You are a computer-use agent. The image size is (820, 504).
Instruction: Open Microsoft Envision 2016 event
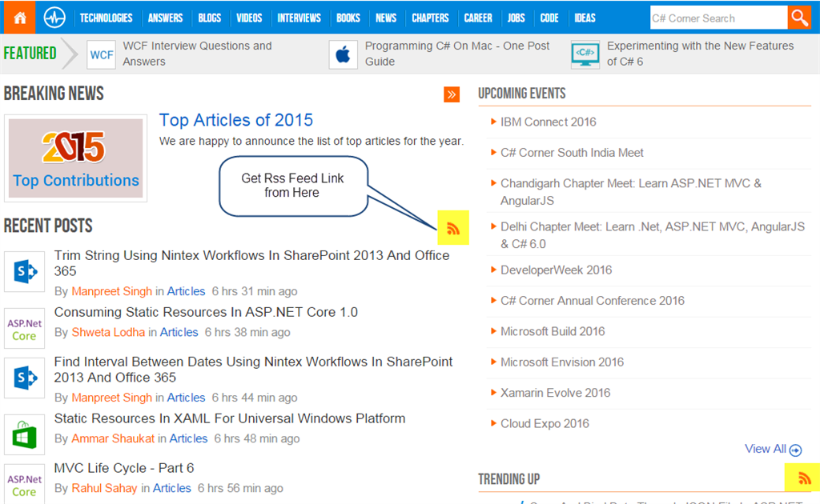pos(562,362)
